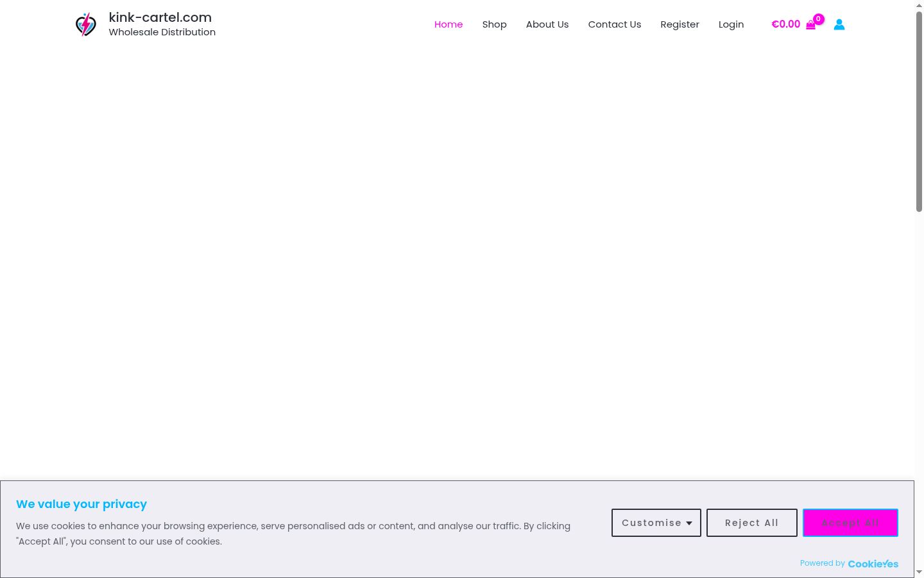The width and height of the screenshot is (924, 578).
Task: Click the 'We value your privacy' heading
Action: pyautogui.click(x=81, y=504)
